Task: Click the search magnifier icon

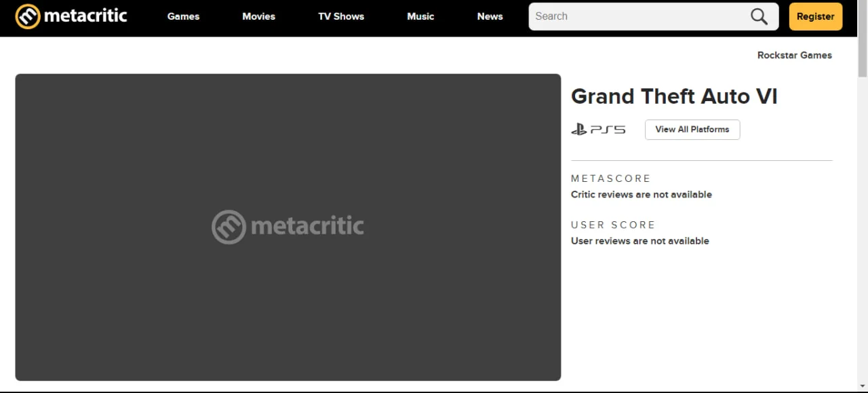Action: coord(759,16)
